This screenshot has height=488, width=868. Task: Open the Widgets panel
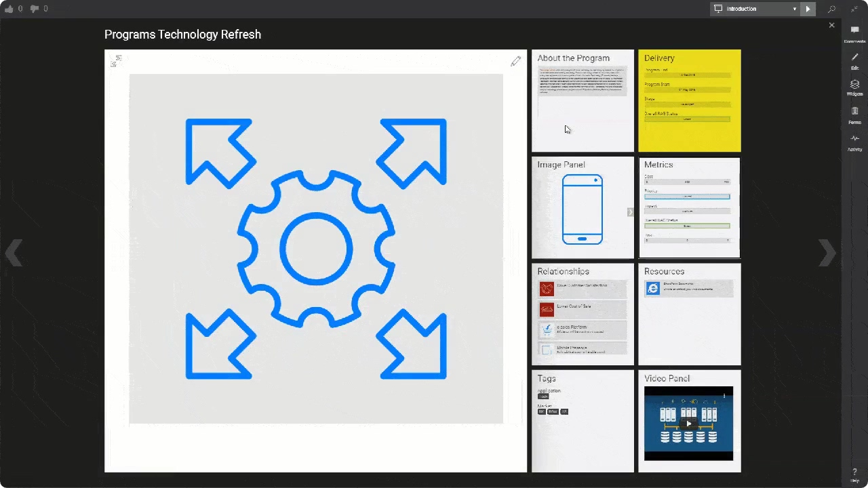[854, 87]
